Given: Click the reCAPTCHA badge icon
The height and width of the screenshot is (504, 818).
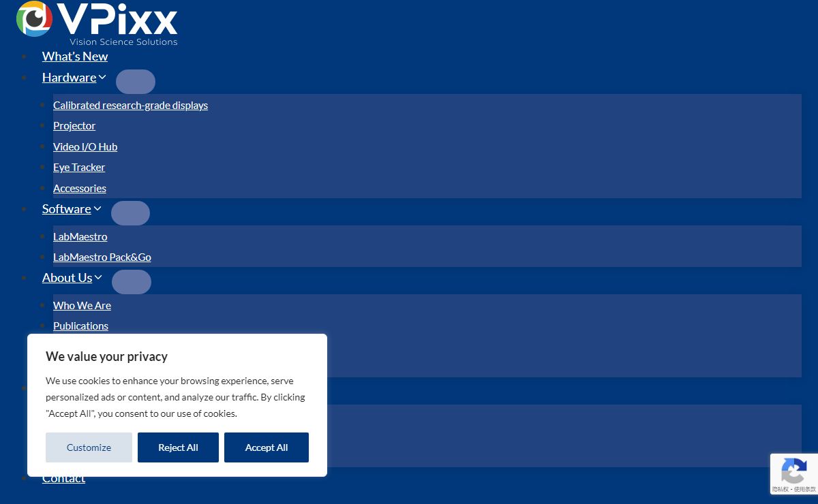Looking at the screenshot, I should [793, 470].
